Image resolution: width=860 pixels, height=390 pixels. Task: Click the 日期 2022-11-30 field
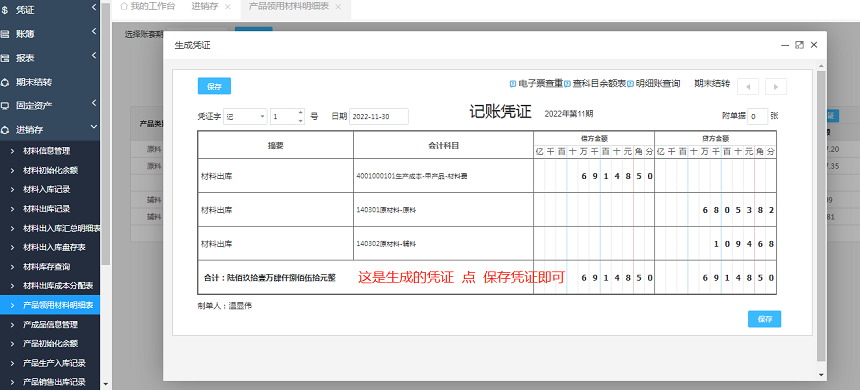378,116
